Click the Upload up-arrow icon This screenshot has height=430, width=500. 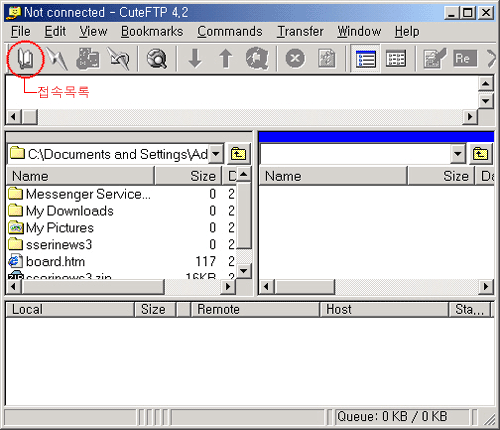pos(226,59)
